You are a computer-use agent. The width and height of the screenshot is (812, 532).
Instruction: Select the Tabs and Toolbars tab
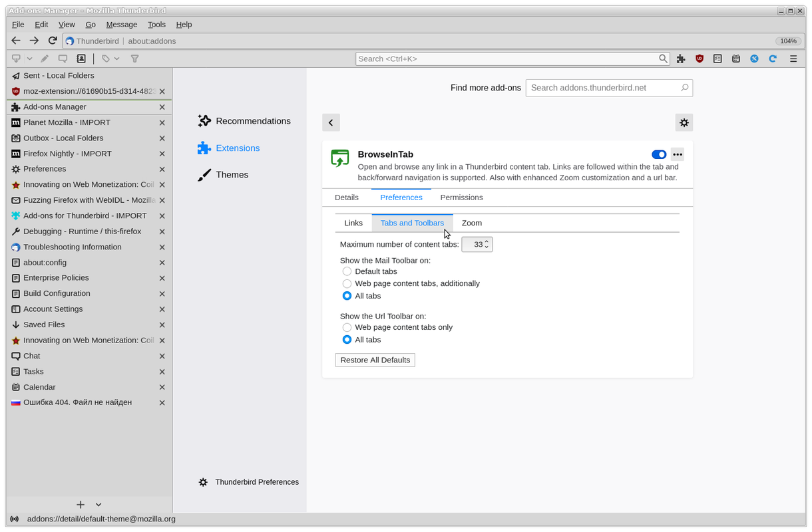412,223
